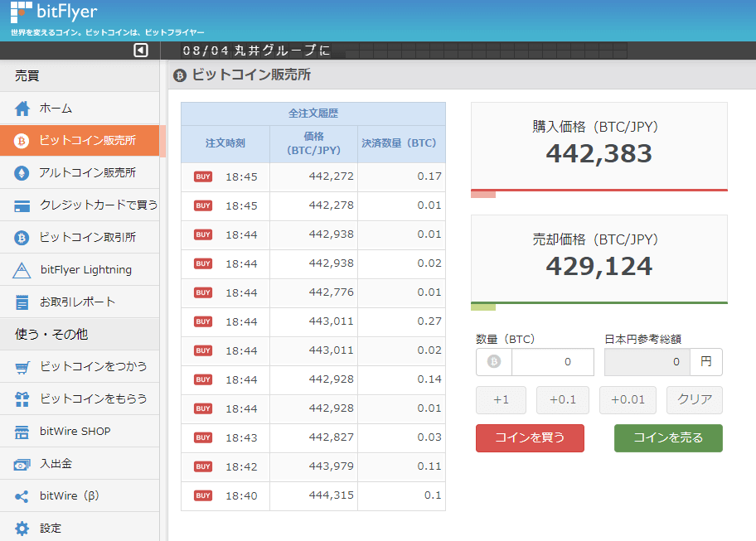This screenshot has height=541, width=756.
Task: Go to 入出金 page
Action: point(80,463)
